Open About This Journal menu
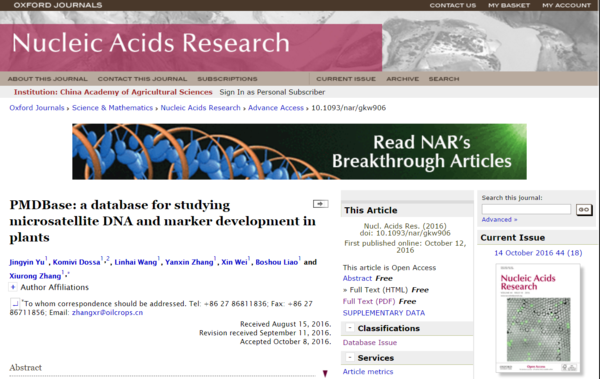 (47, 79)
